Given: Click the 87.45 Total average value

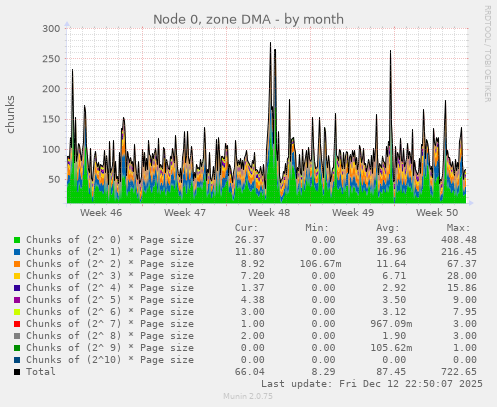Looking at the screenshot, I should (x=391, y=372).
